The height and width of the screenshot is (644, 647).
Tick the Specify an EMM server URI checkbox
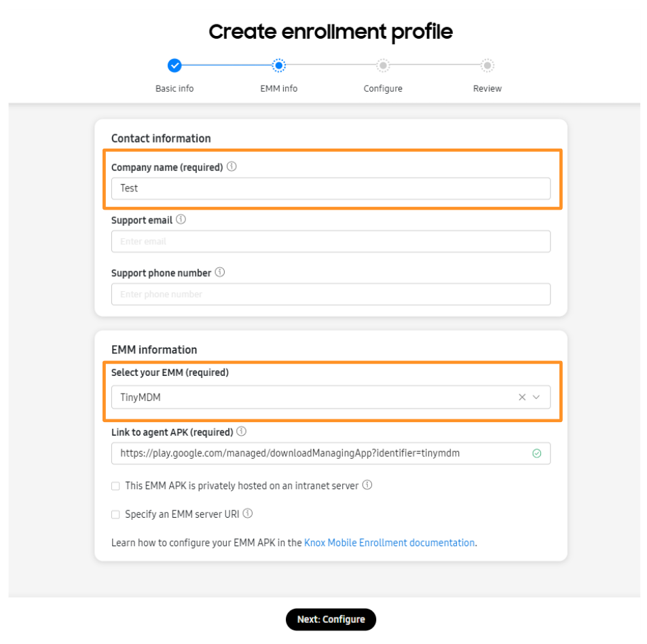(x=115, y=514)
